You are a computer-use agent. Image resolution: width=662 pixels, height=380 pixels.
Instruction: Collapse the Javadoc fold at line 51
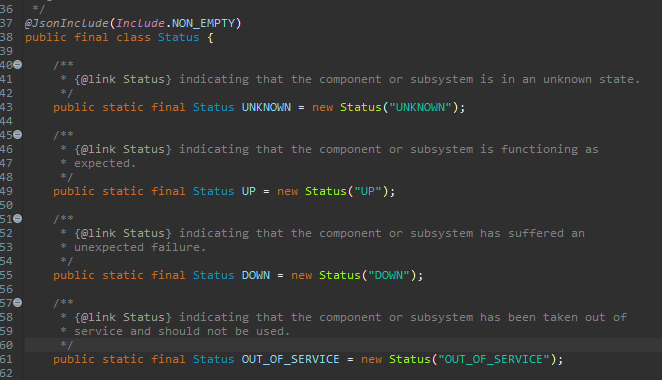click(x=17, y=219)
